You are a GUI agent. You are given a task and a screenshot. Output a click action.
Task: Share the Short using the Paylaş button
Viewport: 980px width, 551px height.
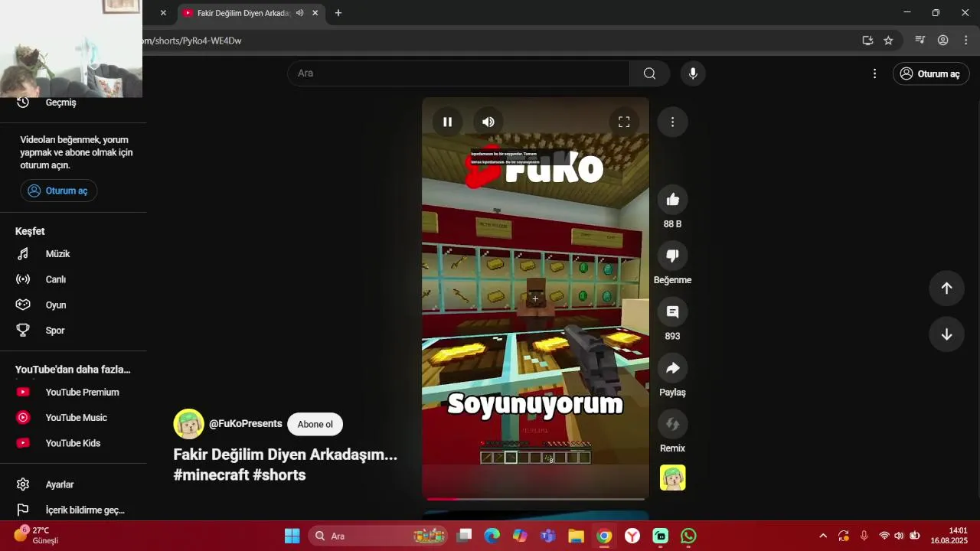pos(672,368)
